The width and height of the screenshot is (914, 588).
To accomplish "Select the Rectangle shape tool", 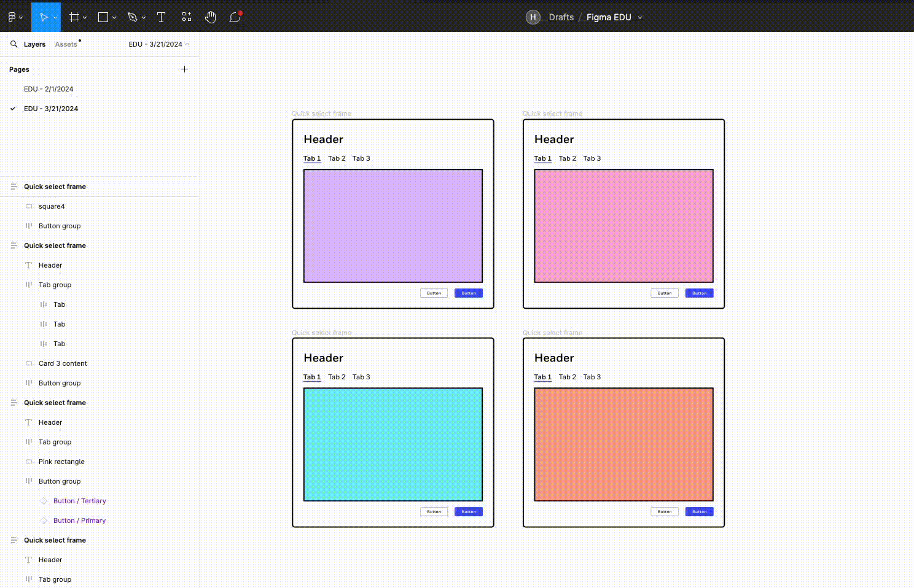I will click(103, 17).
